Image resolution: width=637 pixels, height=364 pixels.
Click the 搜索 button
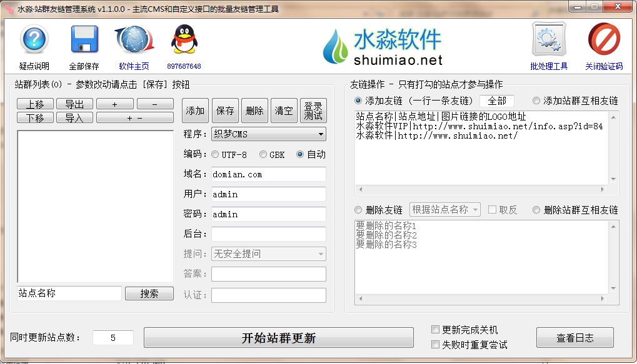tap(149, 293)
